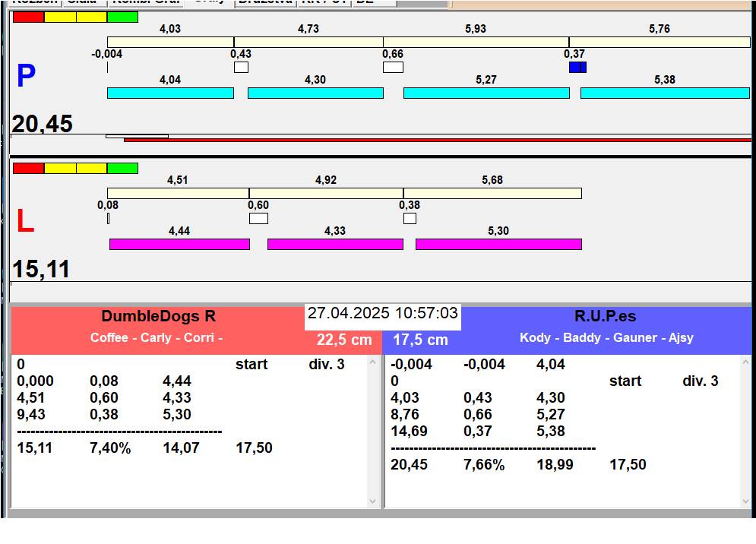Click the cyan 4,04 run bar in lane P
Viewport: 756px width, 544px height.
[170, 93]
